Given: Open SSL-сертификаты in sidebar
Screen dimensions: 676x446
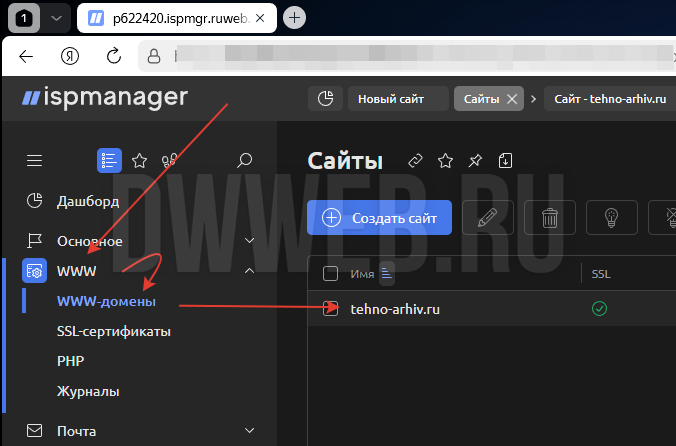Looking at the screenshot, I should 114,331.
